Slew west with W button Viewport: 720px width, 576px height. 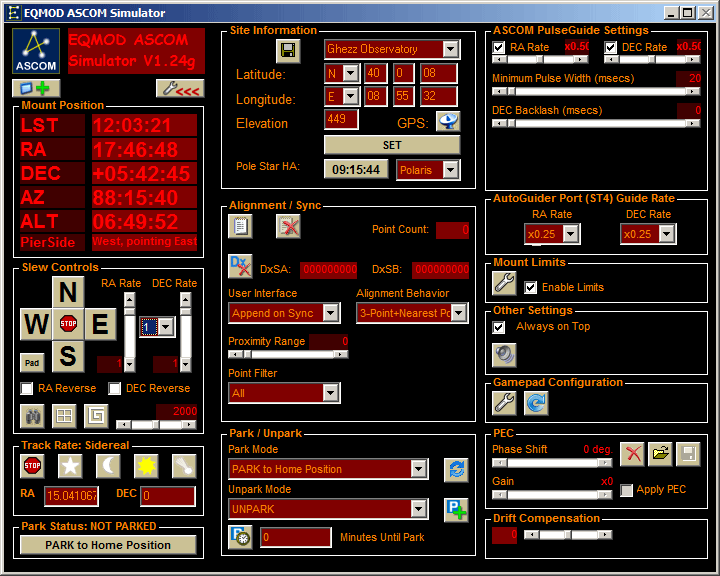pyautogui.click(x=36, y=324)
